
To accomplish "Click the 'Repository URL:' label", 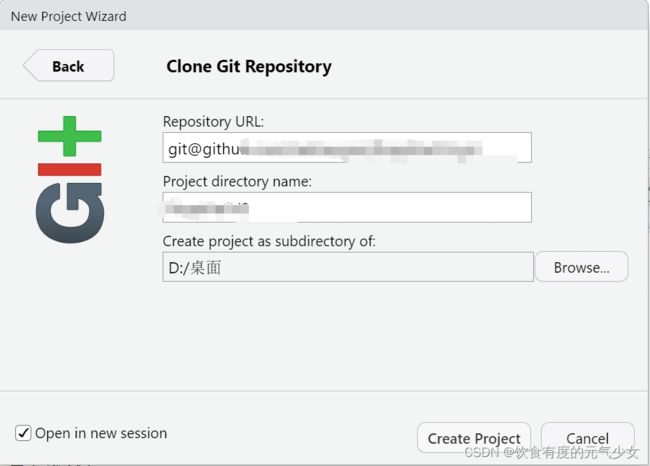I will 213,121.
